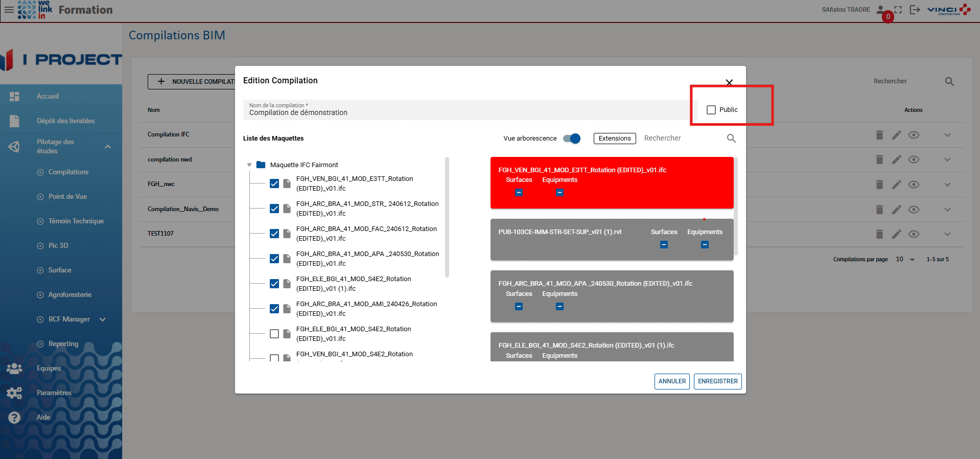
Task: Click the Nom de la compilation field
Action: tap(466, 112)
